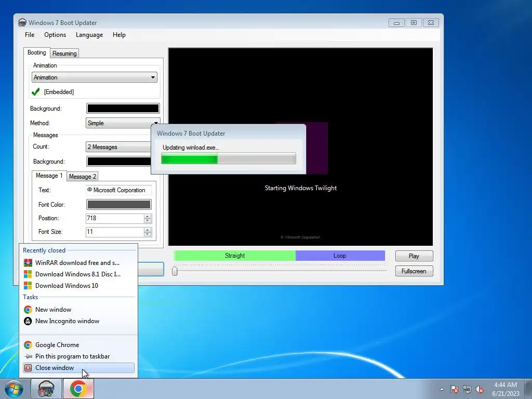Launch Google Chrome from jump list
This screenshot has width=532, height=399.
click(79, 345)
